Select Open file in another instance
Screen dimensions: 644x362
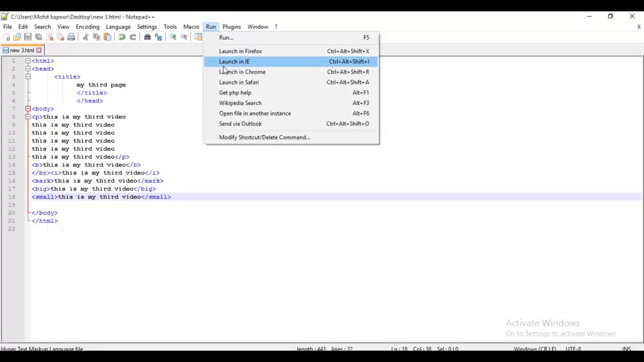291,114
